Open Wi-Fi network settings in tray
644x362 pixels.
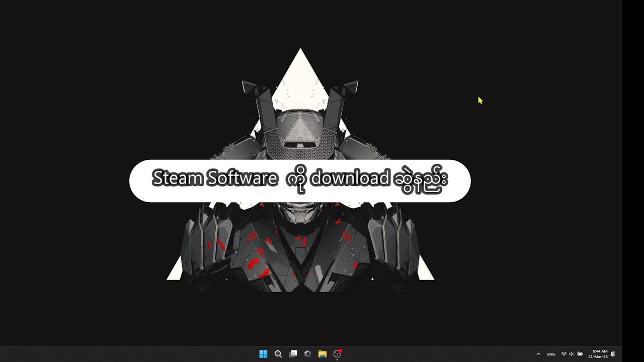564,354
